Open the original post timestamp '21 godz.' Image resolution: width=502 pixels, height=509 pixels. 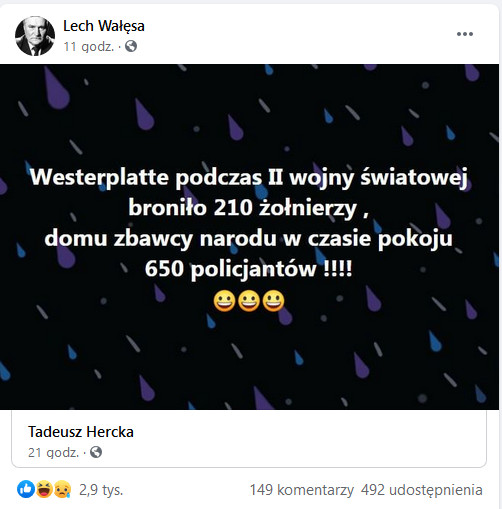53,453
